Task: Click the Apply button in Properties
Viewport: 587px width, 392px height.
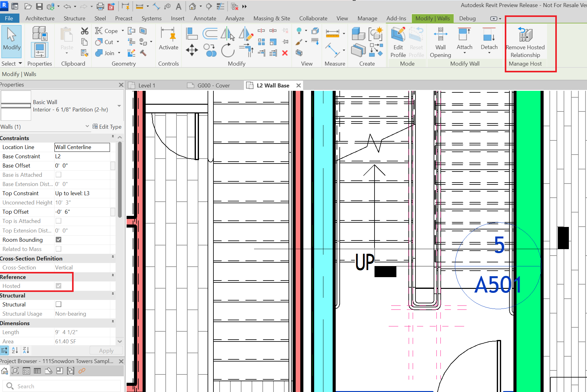Action: (106, 350)
